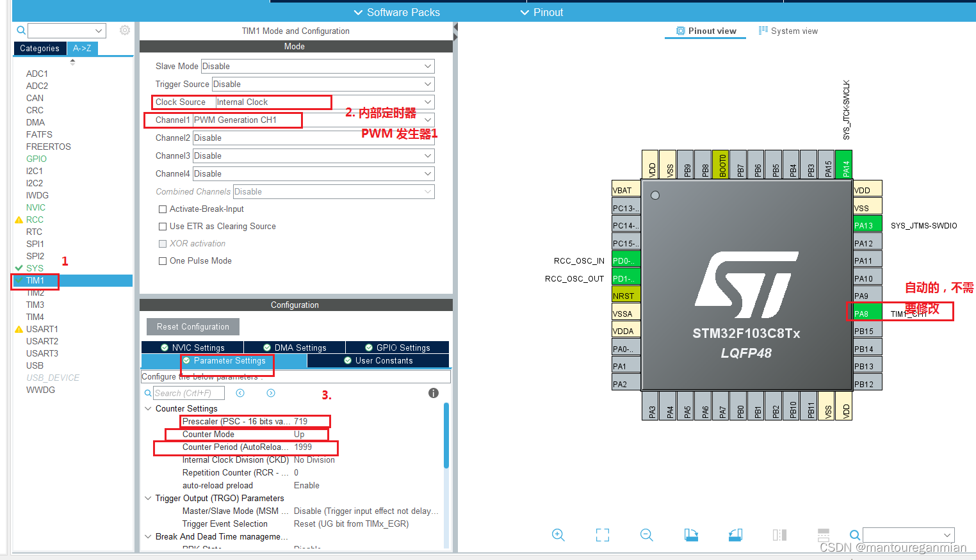Screen dimensions: 976x560
Task: Switch to the Categories tab
Action: point(40,48)
